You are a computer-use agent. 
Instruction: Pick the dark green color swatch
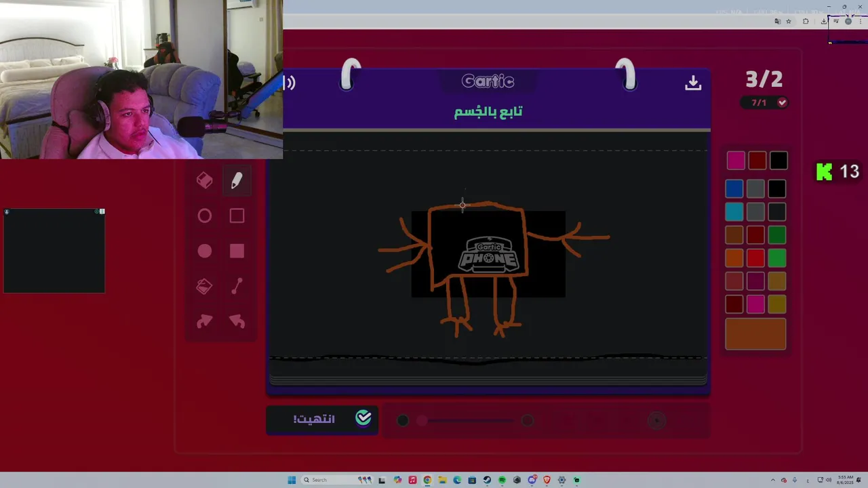777,235
